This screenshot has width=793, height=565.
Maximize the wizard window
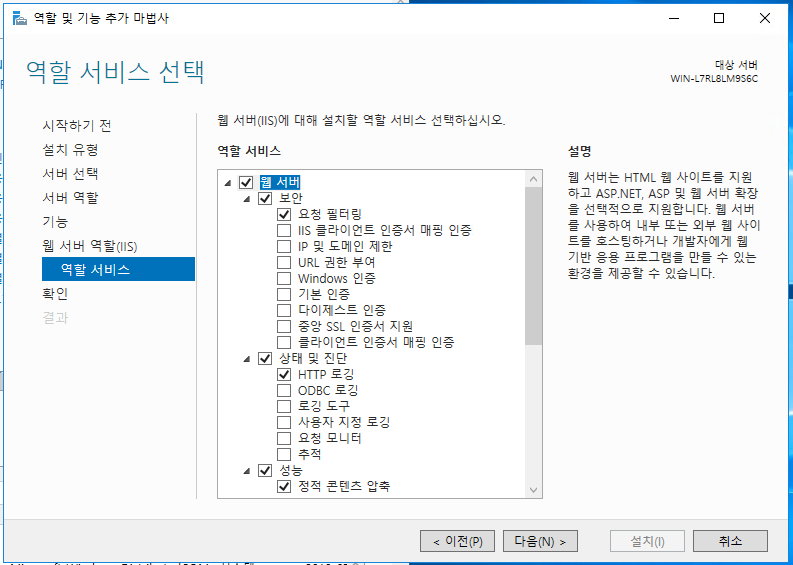[x=719, y=18]
